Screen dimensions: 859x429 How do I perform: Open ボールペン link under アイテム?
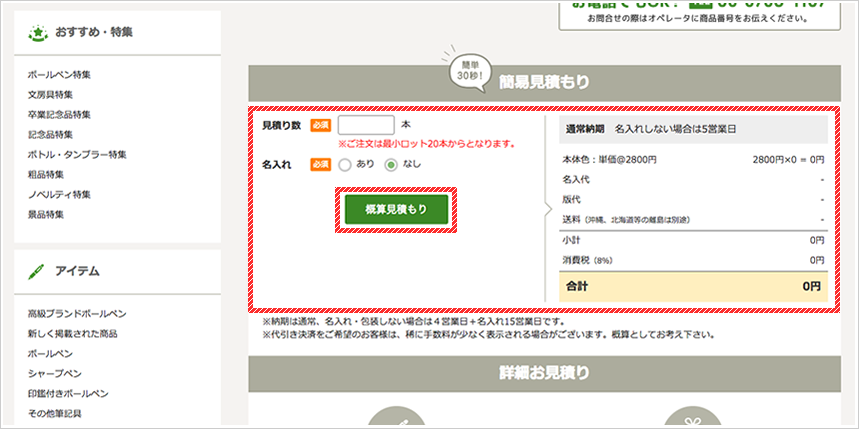coord(50,354)
